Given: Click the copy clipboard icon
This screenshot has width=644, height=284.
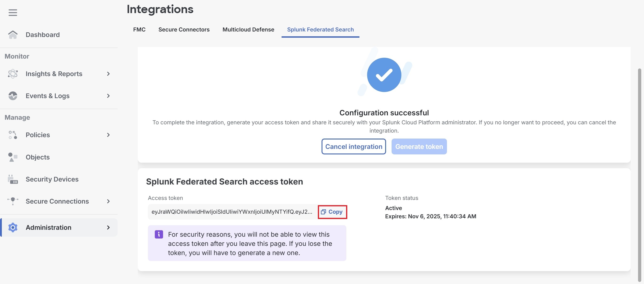Looking at the screenshot, I should click(x=323, y=212).
